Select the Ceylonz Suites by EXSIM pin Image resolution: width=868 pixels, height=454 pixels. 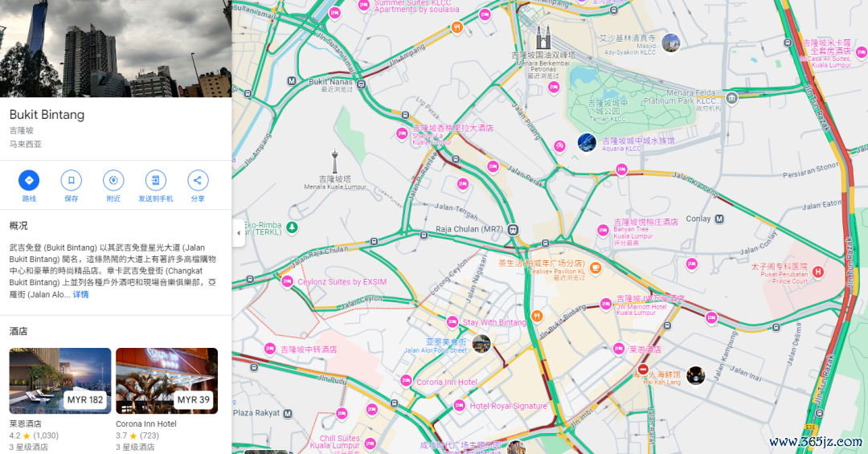click(287, 282)
